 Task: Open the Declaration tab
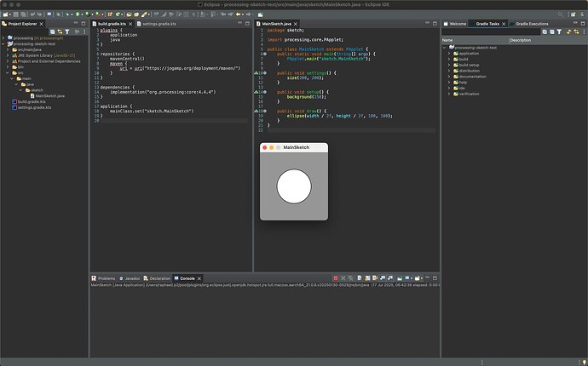click(159, 278)
